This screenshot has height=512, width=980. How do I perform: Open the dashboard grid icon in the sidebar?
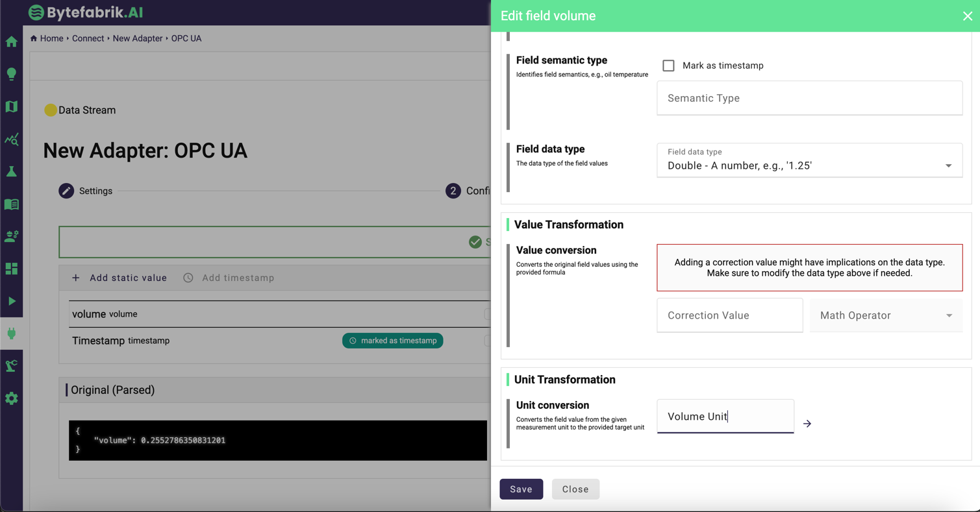tap(12, 269)
